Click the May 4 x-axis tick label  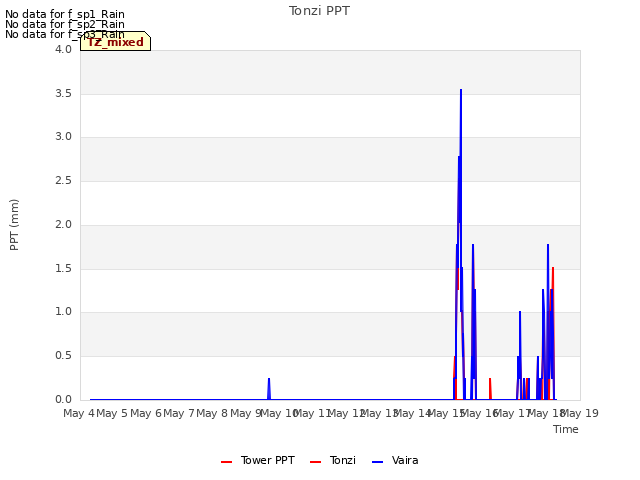coord(79,413)
